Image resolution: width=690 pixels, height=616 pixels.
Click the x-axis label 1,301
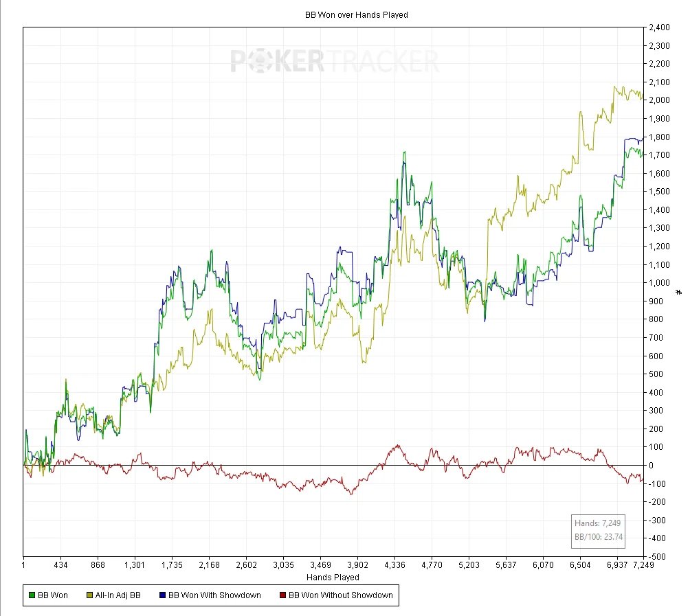click(135, 565)
